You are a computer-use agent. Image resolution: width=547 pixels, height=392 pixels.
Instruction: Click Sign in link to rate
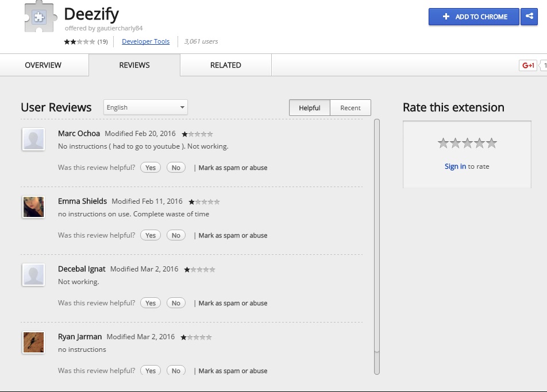pos(455,166)
